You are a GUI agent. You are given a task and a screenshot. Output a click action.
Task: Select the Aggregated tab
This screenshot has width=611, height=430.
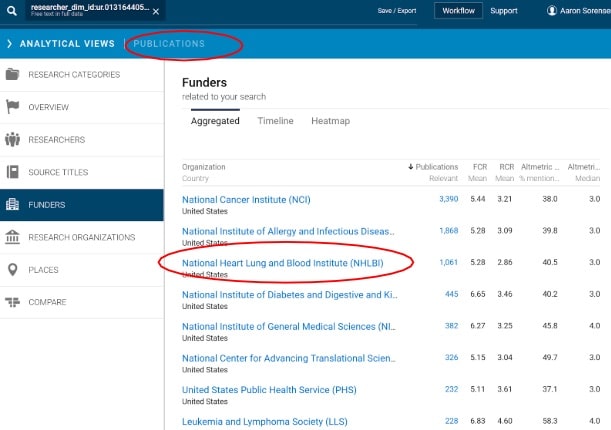[215, 121]
